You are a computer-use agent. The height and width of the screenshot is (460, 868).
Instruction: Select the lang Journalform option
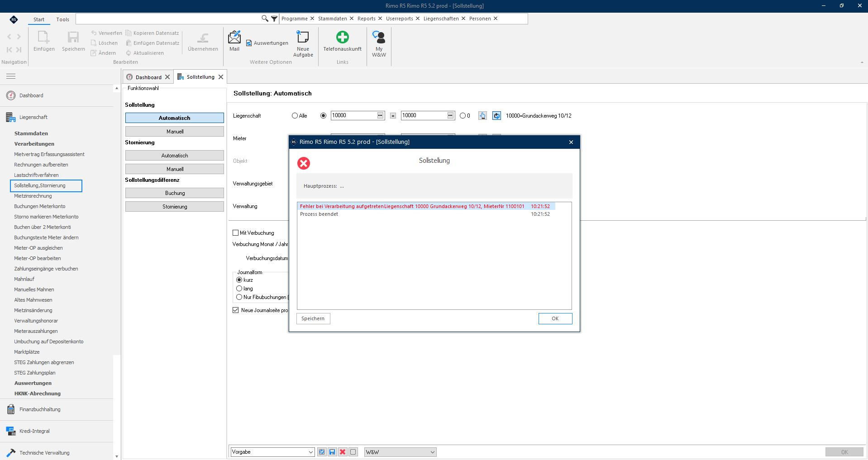[239, 289]
